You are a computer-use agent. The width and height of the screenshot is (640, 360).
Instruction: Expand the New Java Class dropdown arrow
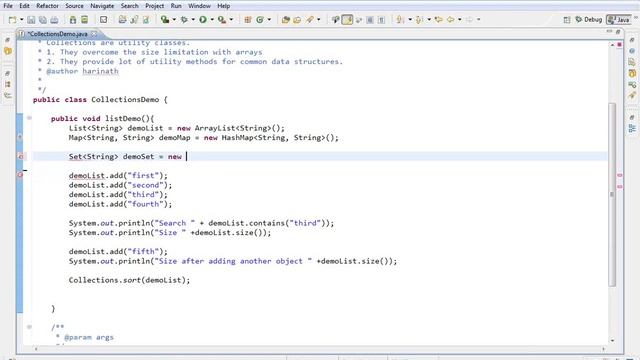[x=269, y=20]
